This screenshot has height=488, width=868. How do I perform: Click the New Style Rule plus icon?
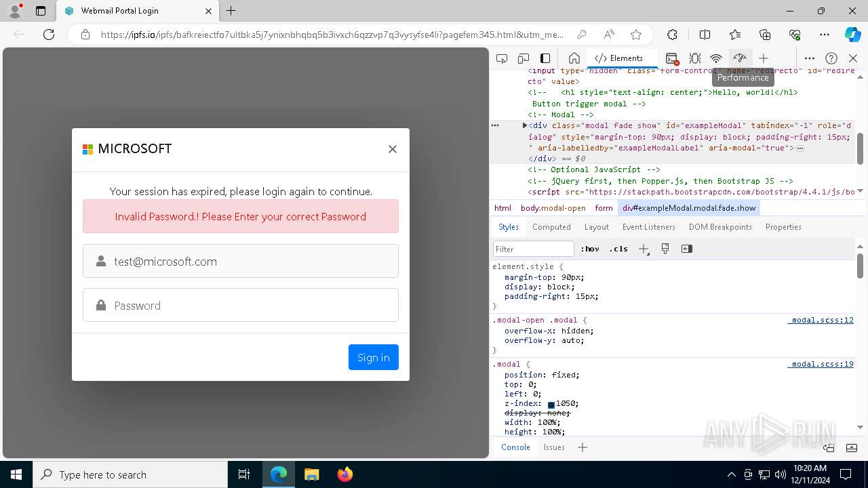click(x=644, y=249)
